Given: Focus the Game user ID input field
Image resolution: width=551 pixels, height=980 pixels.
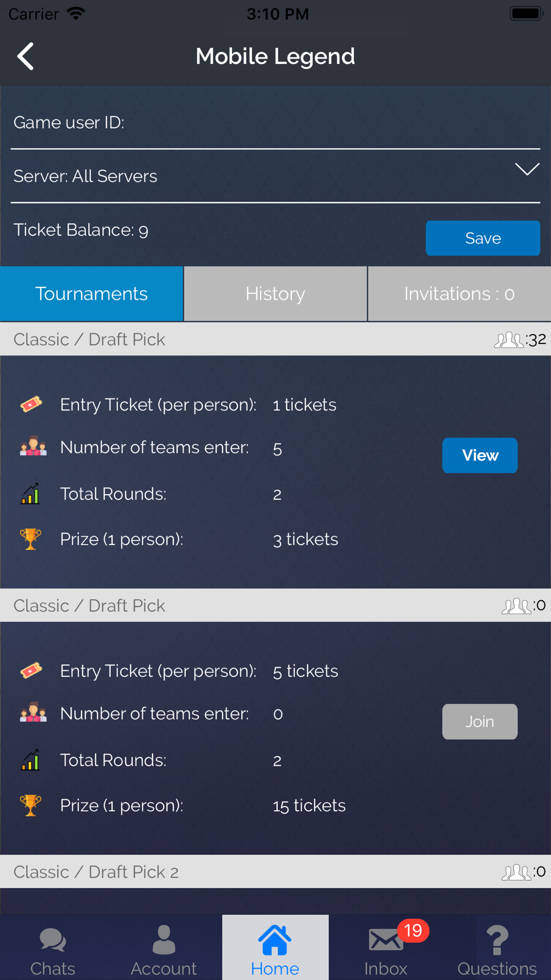Looking at the screenshot, I should tap(275, 122).
